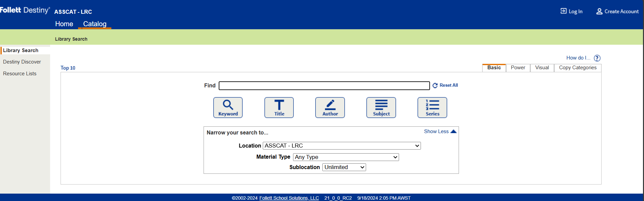Go to the Home tab
This screenshot has height=201, width=644.
point(64,24)
